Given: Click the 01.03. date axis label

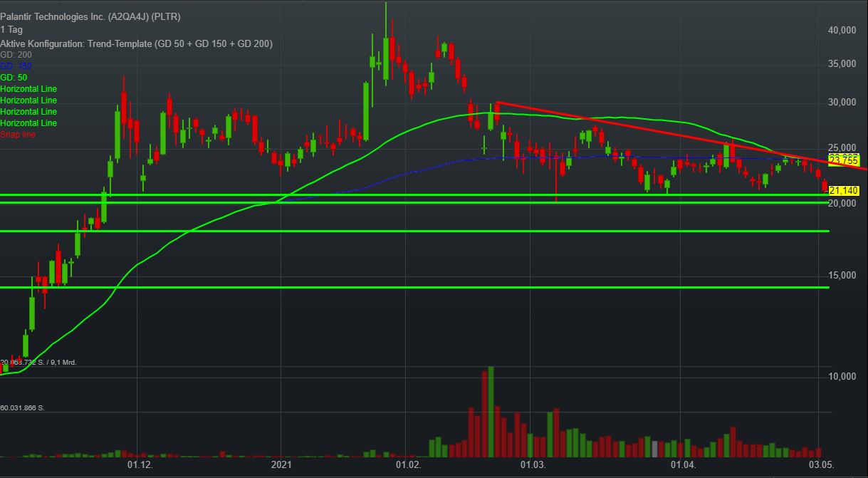Looking at the screenshot, I should pyautogui.click(x=533, y=465).
